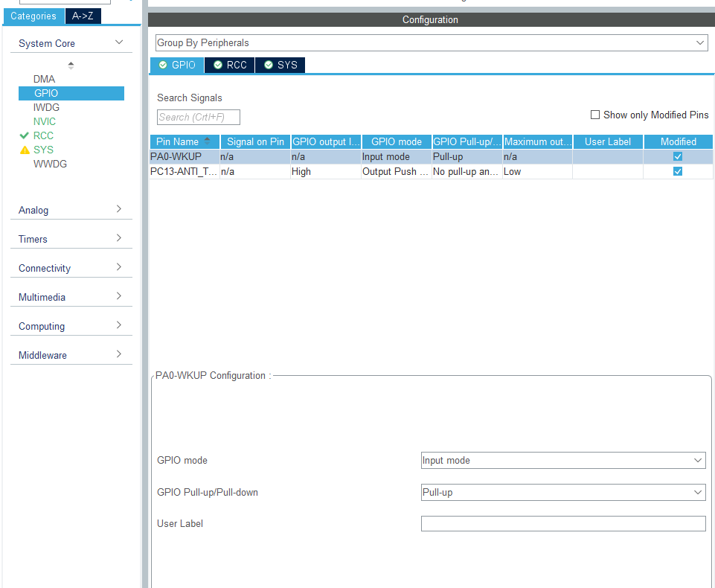715x588 pixels.
Task: Open the GPIO Pull-up/Pull-down dropdown
Action: point(563,492)
